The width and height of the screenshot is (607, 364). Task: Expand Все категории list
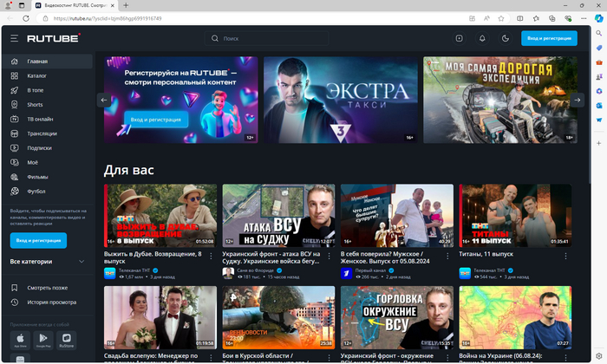47,262
